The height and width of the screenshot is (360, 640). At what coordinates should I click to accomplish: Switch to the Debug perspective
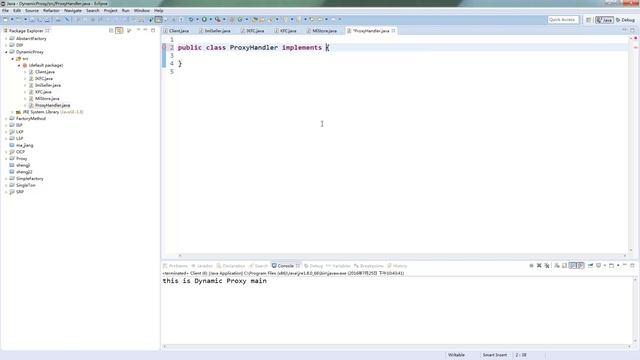(625, 20)
